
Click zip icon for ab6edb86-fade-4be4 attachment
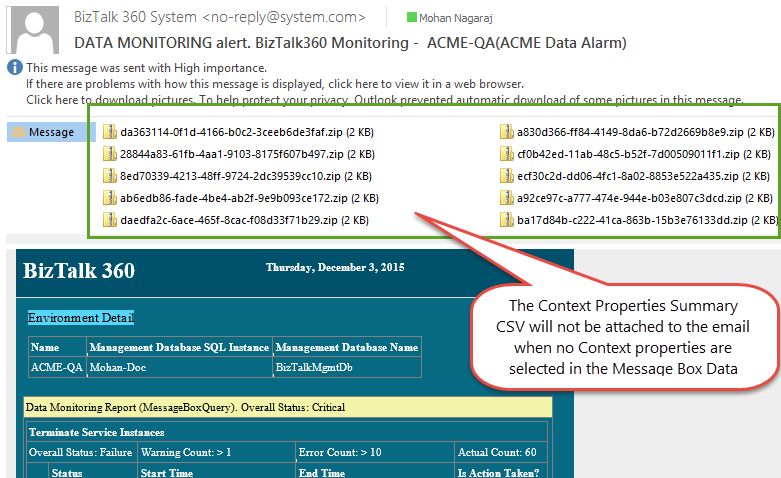[110, 198]
